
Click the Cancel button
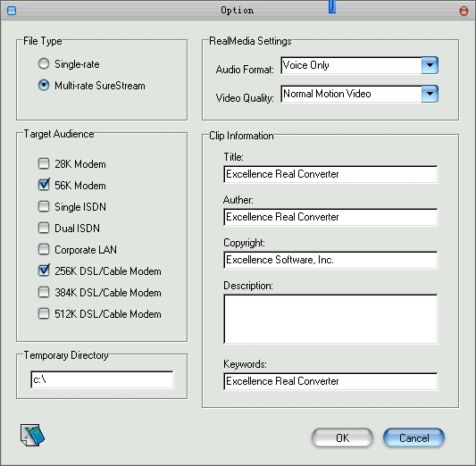pyautogui.click(x=413, y=437)
